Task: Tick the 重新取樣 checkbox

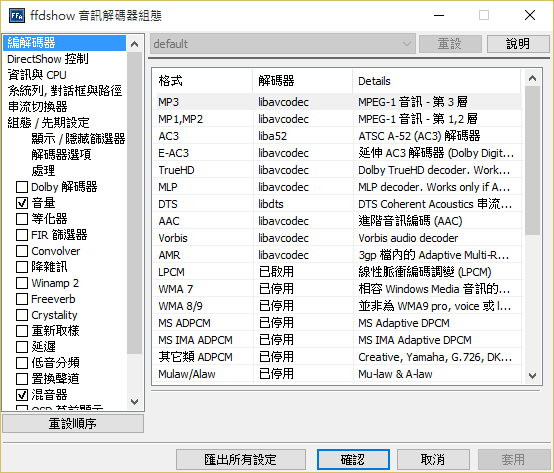Action: pyautogui.click(x=22, y=331)
